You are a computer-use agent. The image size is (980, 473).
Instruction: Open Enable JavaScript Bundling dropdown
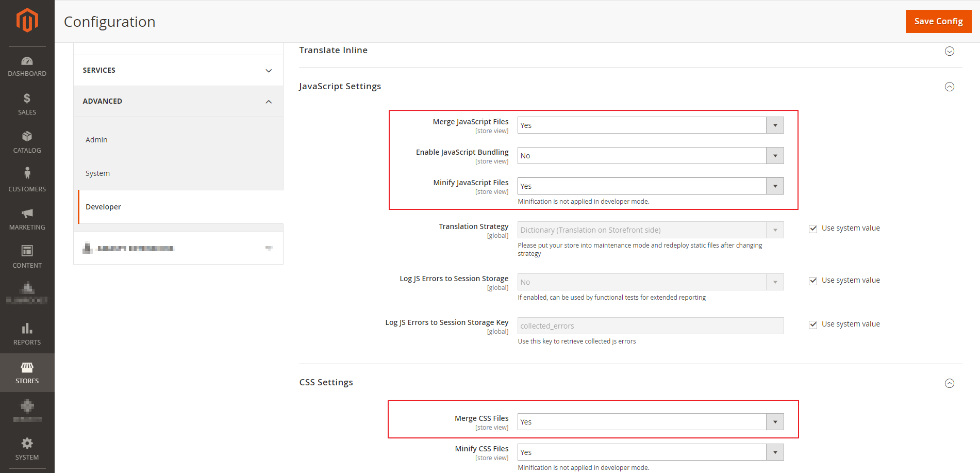point(651,156)
